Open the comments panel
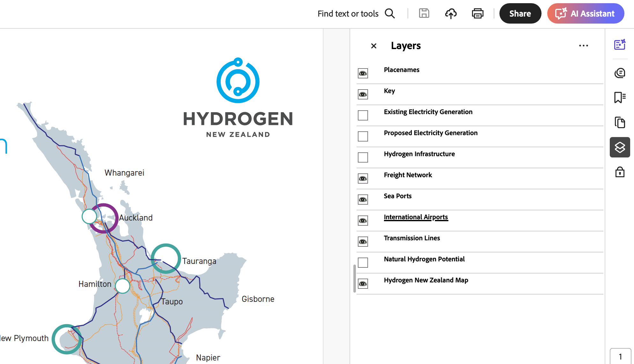634x364 pixels. [620, 73]
